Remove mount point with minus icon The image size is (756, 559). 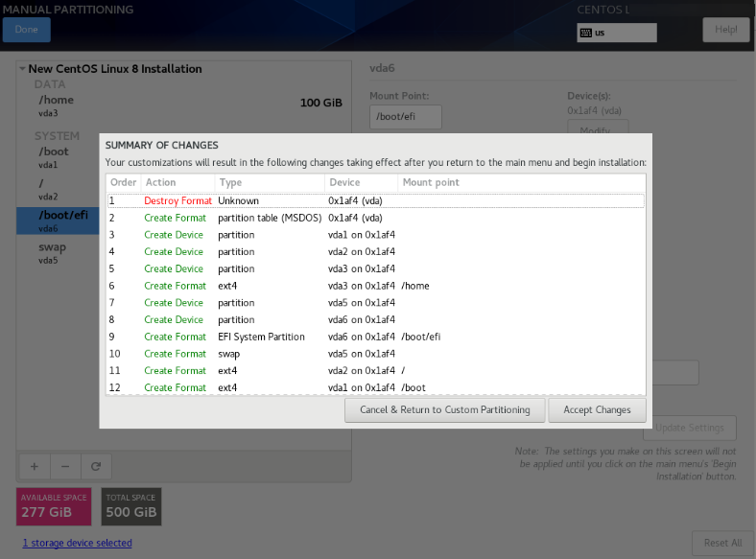65,467
